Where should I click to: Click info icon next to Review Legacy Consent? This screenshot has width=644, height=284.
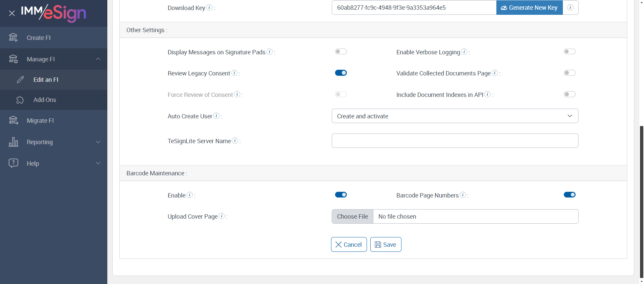[x=234, y=73]
